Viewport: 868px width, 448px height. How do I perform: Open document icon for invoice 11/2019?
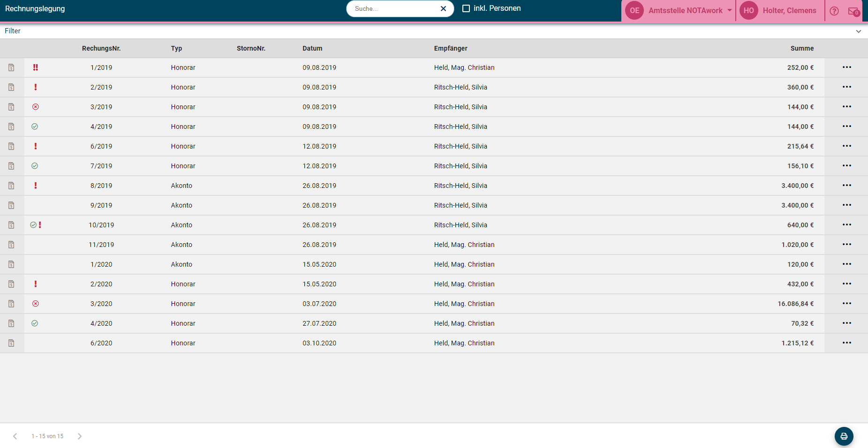(x=11, y=245)
